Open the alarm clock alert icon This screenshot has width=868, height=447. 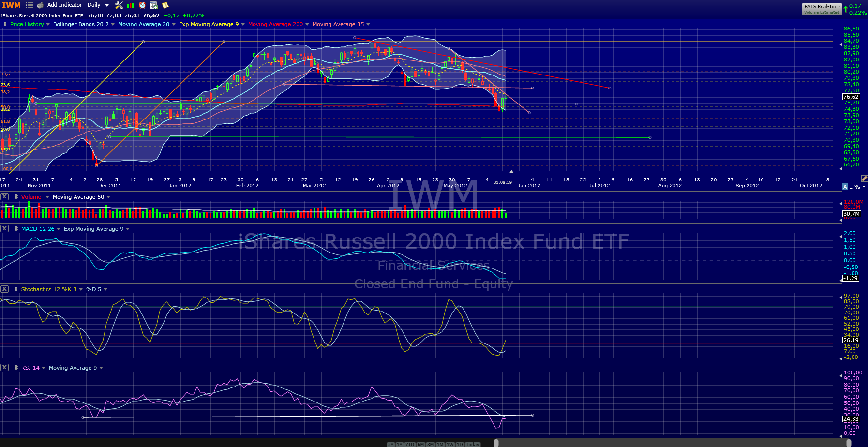(x=142, y=5)
